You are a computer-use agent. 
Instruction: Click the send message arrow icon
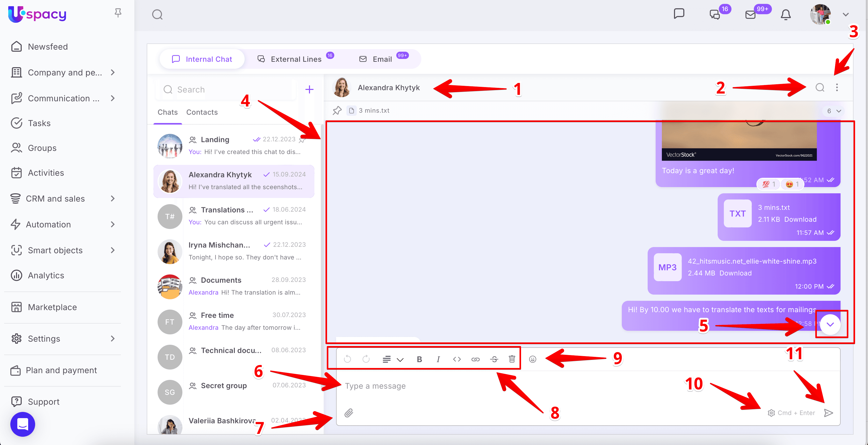click(x=828, y=413)
